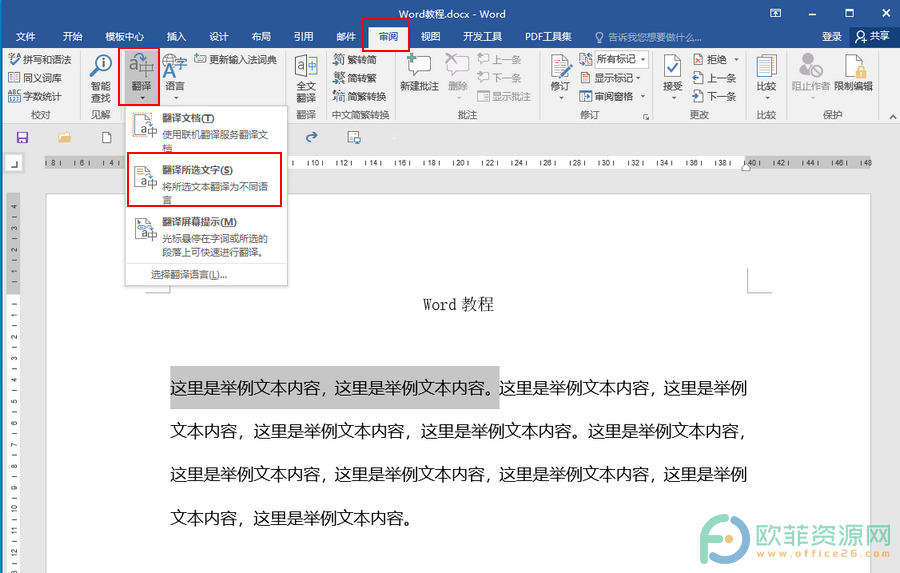Go to 上一条 comment in 批注 group
The width and height of the screenshot is (900, 573).
(x=499, y=59)
